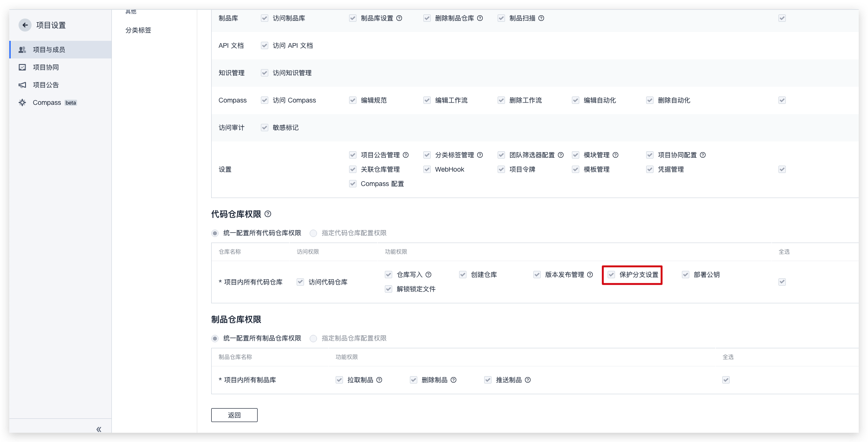
Task: Click help icon next to 项目公告管理
Action: [x=406, y=155]
